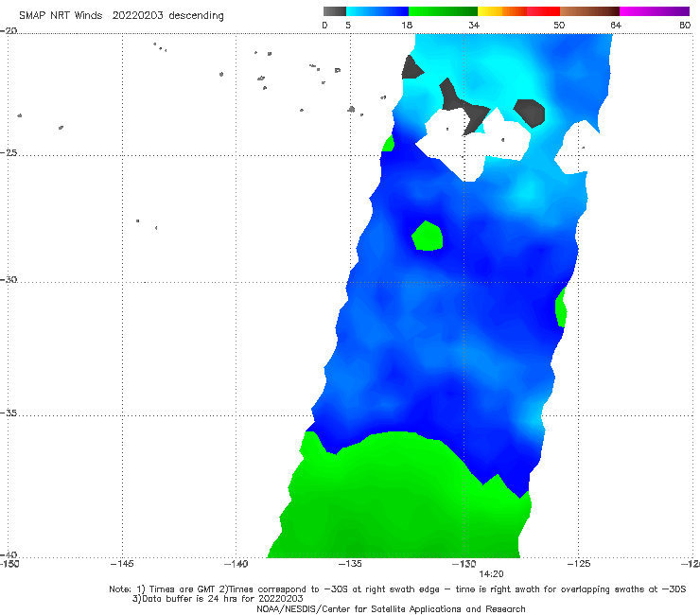Click the '80' label at the color bar's end
700x615 pixels.
tap(685, 25)
